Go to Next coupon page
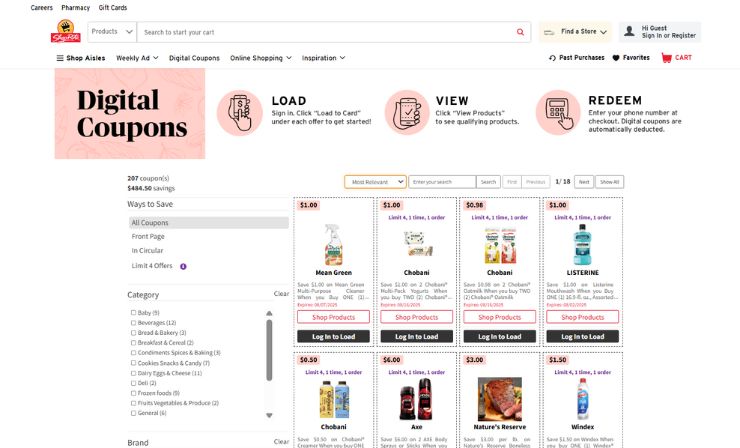This screenshot has width=740, height=448. click(x=584, y=182)
